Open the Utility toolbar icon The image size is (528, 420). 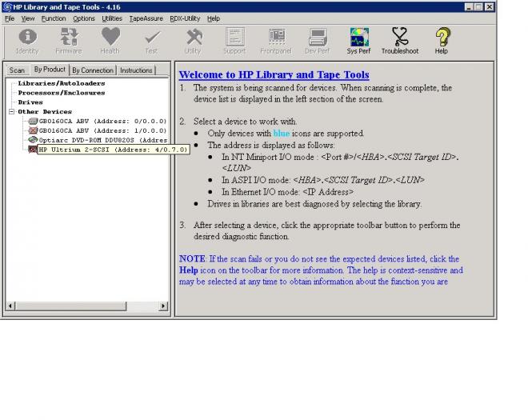pyautogui.click(x=193, y=41)
